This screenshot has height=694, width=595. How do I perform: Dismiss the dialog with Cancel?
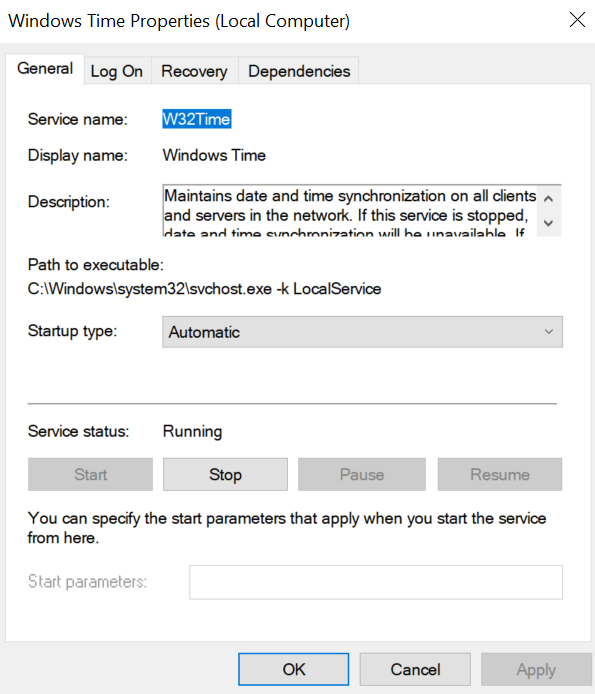[415, 669]
